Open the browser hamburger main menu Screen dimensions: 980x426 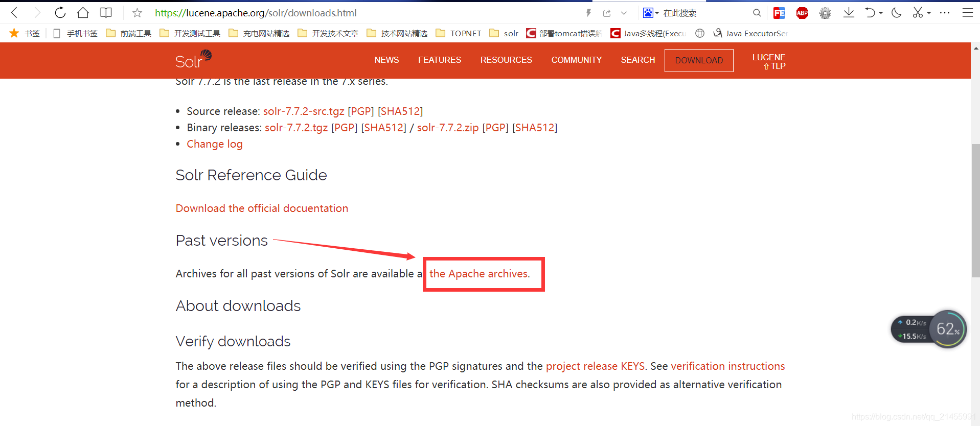pos(967,13)
